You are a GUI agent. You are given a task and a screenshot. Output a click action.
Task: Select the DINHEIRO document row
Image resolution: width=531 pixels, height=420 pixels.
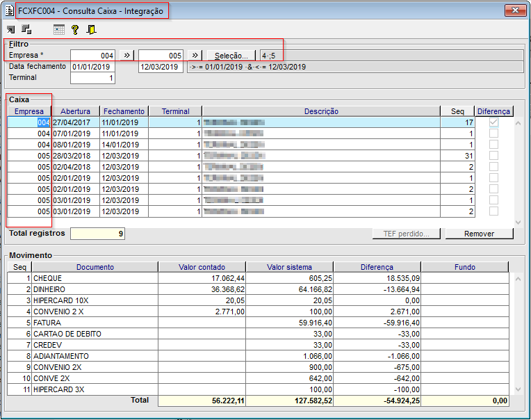tap(258, 289)
